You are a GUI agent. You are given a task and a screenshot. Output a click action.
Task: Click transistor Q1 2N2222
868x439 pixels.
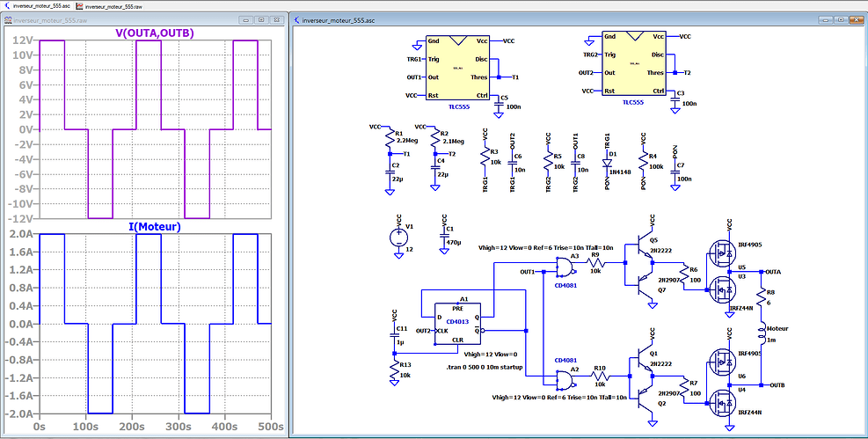point(645,358)
